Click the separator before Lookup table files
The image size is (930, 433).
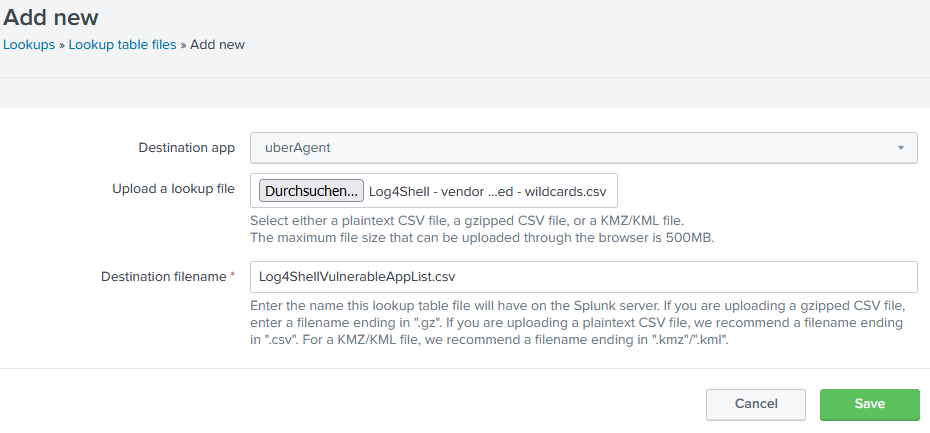coord(62,46)
